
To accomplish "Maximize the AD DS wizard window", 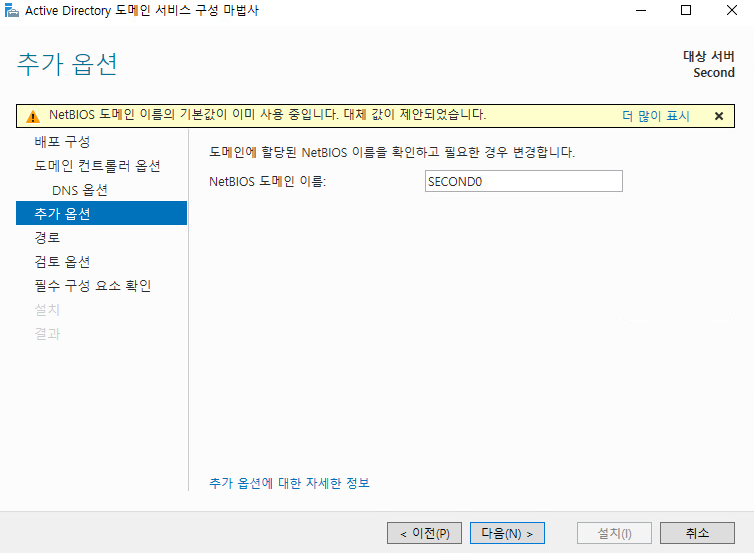I will point(686,10).
